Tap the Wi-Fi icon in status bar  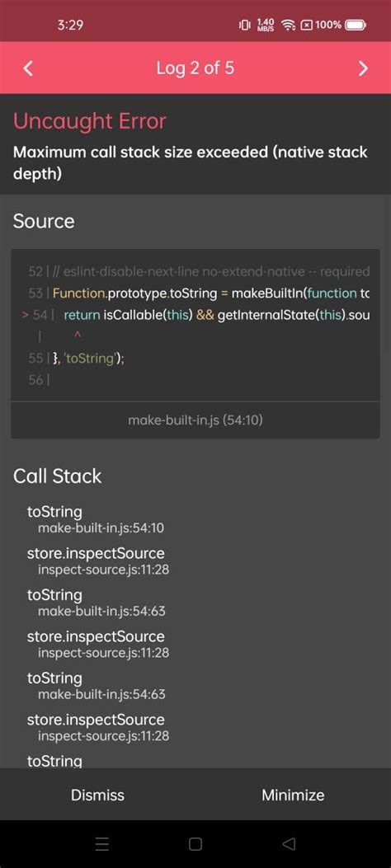(x=288, y=25)
